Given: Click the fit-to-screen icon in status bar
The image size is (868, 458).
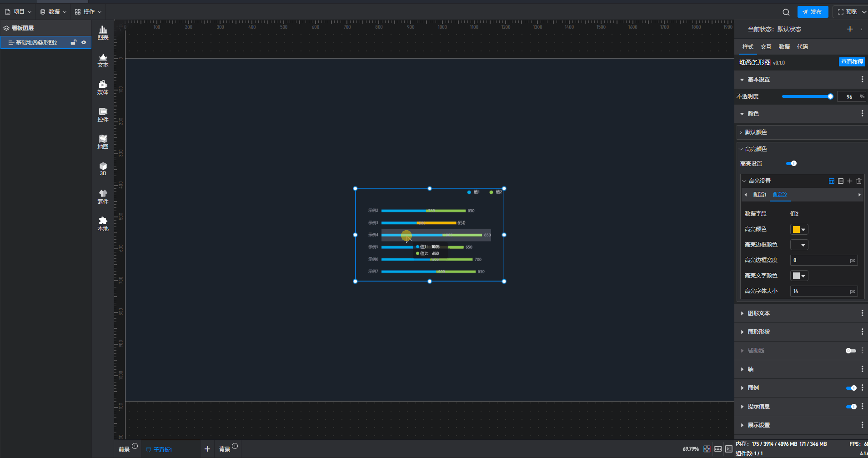Looking at the screenshot, I should 707,449.
